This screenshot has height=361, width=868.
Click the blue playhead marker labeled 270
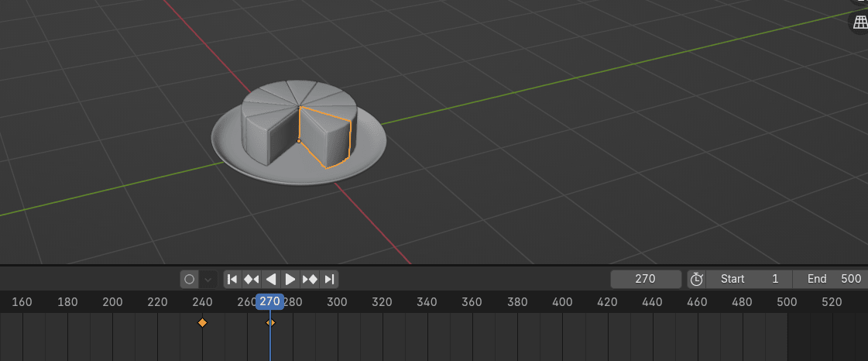(x=269, y=301)
